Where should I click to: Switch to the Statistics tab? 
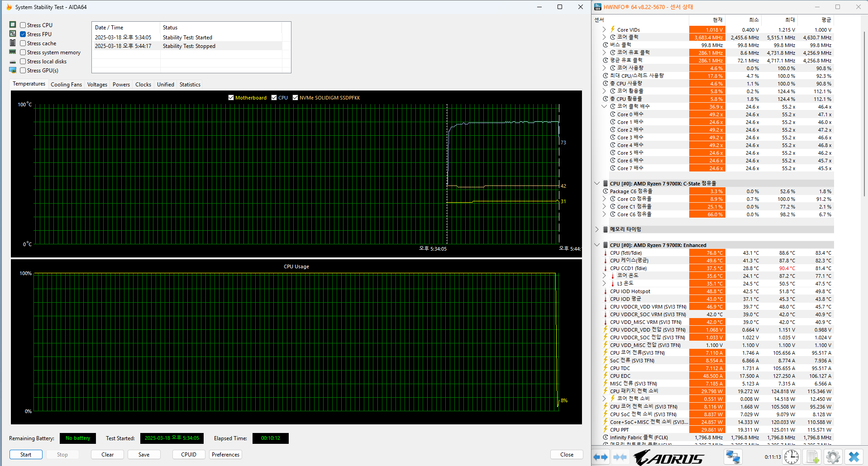pyautogui.click(x=190, y=85)
